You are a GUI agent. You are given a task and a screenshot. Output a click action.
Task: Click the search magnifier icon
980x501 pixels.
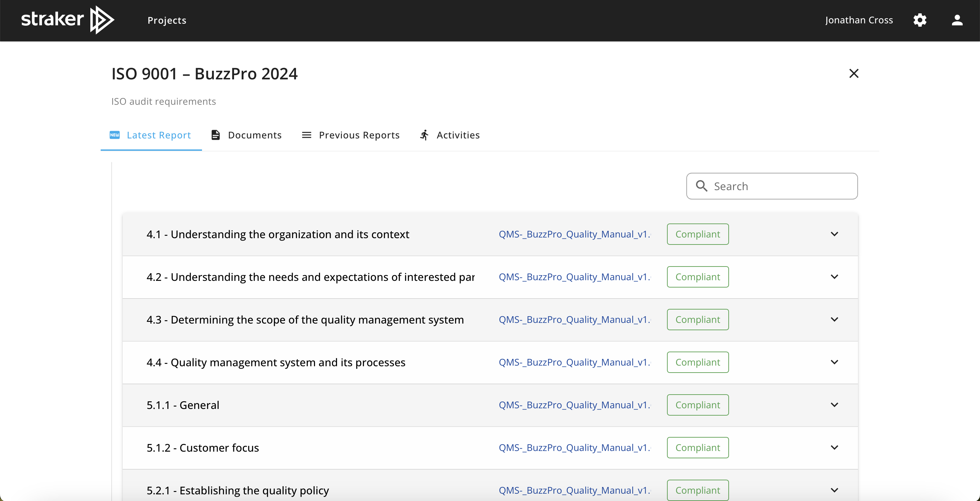(702, 186)
